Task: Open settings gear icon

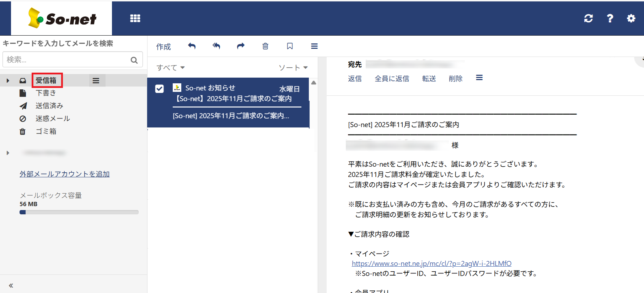Action: coord(631,19)
